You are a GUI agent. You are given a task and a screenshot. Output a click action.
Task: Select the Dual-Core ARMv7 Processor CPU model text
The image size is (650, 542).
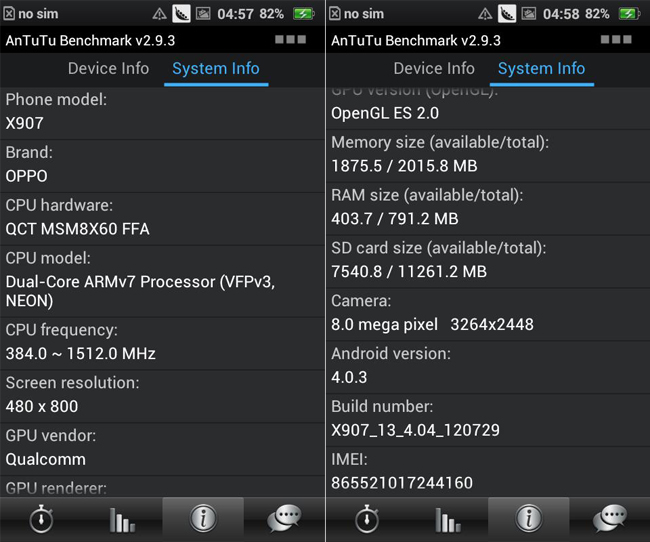point(140,291)
